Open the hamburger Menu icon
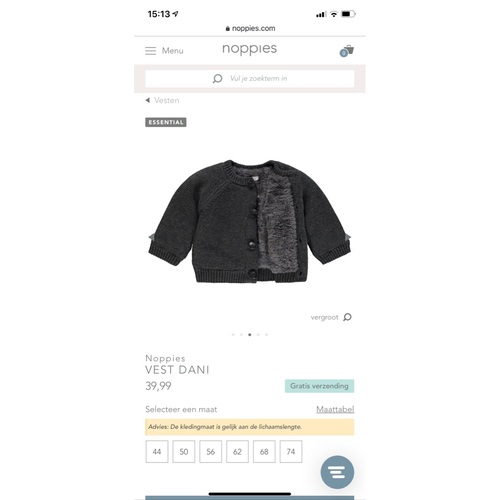Image resolution: width=500 pixels, height=500 pixels. pos(150,51)
